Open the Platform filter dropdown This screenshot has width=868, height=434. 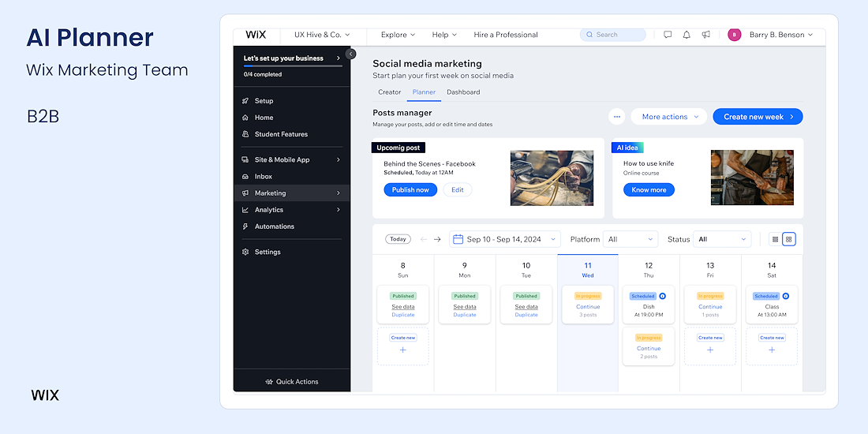click(x=630, y=239)
